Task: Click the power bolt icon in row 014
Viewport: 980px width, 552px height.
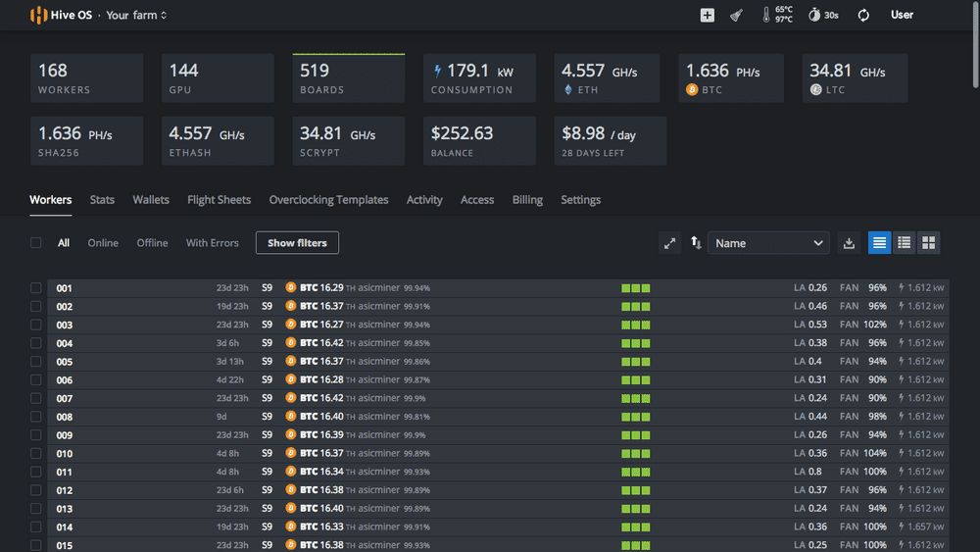Action: tap(902, 527)
